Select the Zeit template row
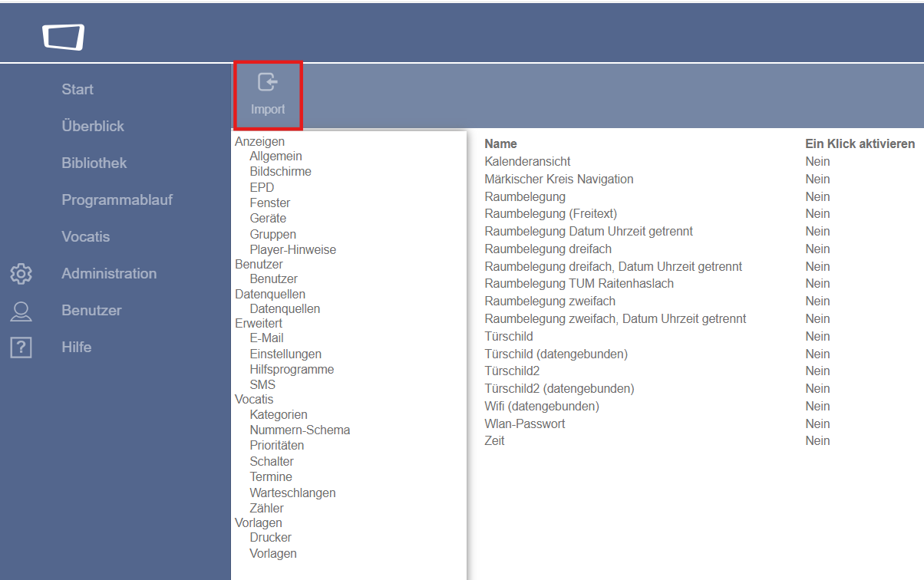 pos(495,441)
